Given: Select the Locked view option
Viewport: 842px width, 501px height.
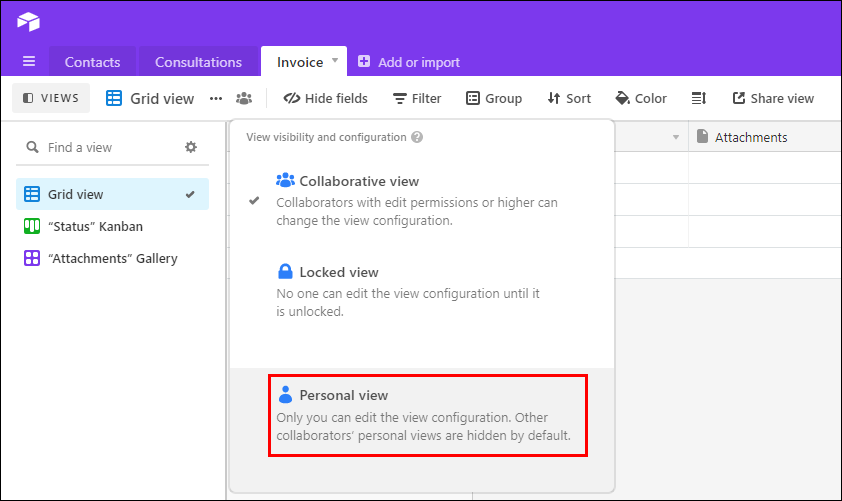Looking at the screenshot, I should click(x=338, y=272).
